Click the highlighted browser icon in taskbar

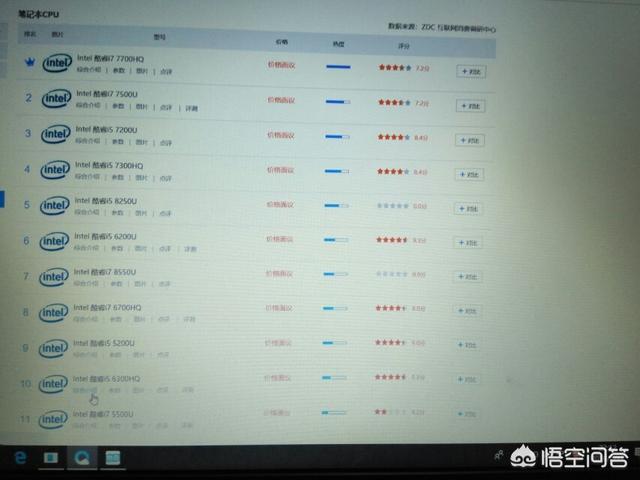pos(82,458)
